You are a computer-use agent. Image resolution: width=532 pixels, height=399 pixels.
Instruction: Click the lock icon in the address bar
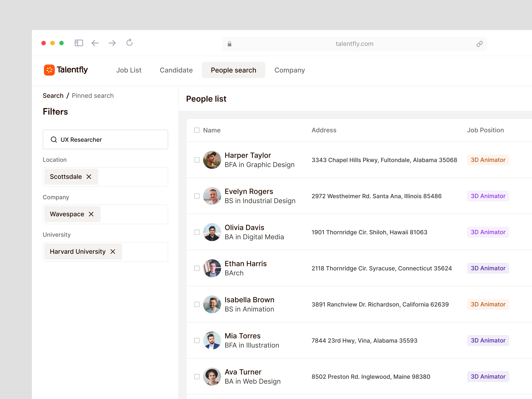pos(229,44)
